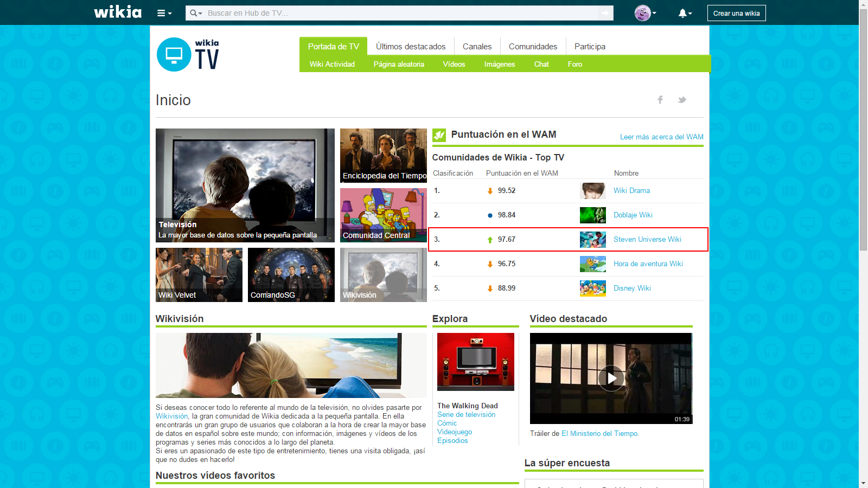Click Doblaje Wiki's green thumbnail image
The height and width of the screenshot is (488, 868).
[593, 215]
